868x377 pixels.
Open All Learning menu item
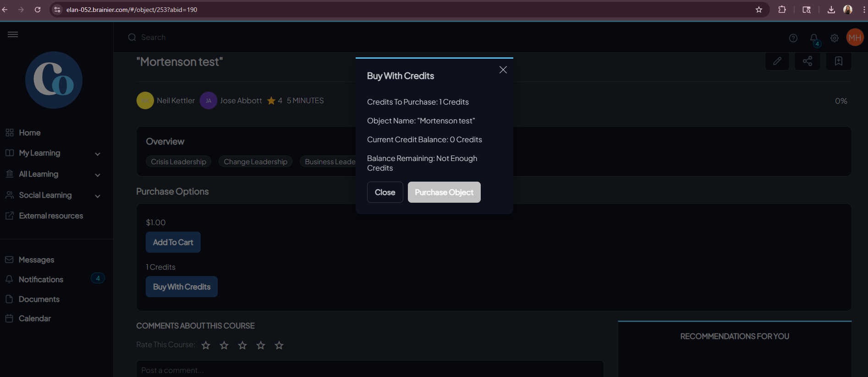click(x=38, y=174)
